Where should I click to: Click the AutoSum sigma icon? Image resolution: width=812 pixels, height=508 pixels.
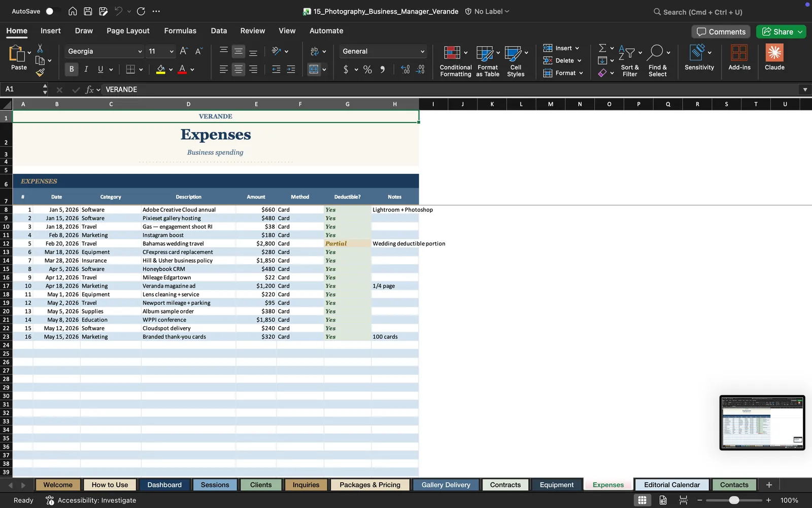coord(602,48)
